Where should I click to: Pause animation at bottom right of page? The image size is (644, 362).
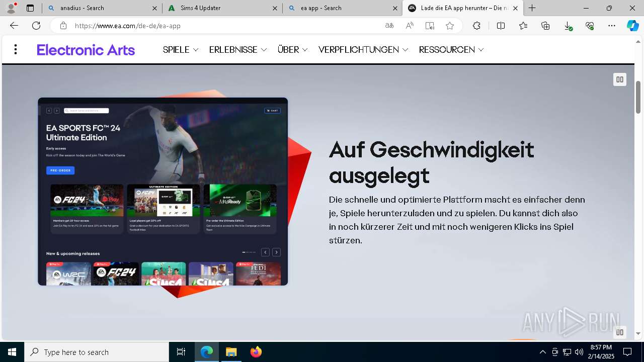click(x=620, y=332)
